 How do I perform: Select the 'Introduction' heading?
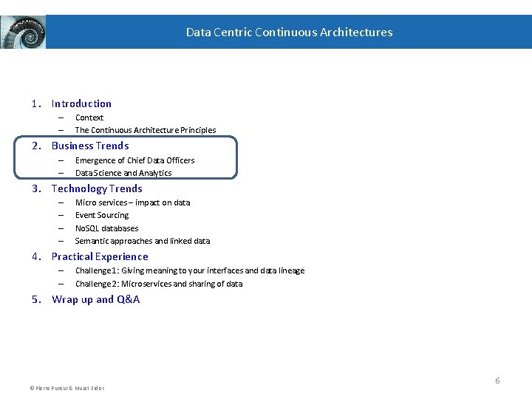81,103
